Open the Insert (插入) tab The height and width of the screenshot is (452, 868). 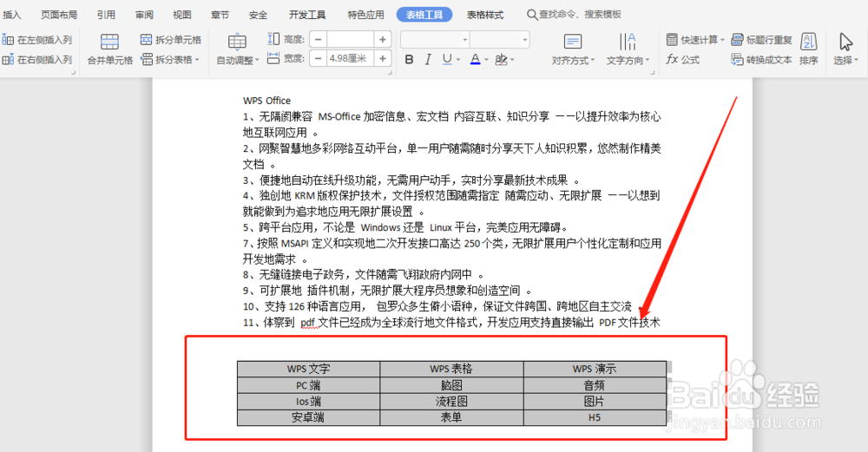click(x=11, y=15)
